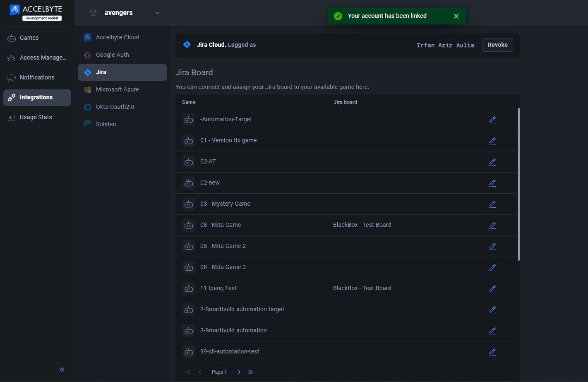Edit Jira board for 08 - Mita Game 2
The width and height of the screenshot is (588, 382).
tap(492, 246)
